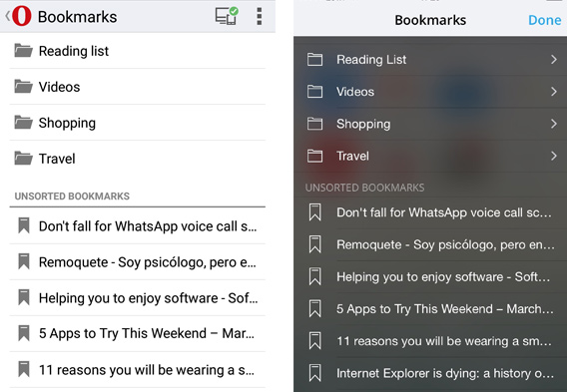Expand Travel chevron in right panel
Viewport: 567px width, 392px height.
point(554,156)
